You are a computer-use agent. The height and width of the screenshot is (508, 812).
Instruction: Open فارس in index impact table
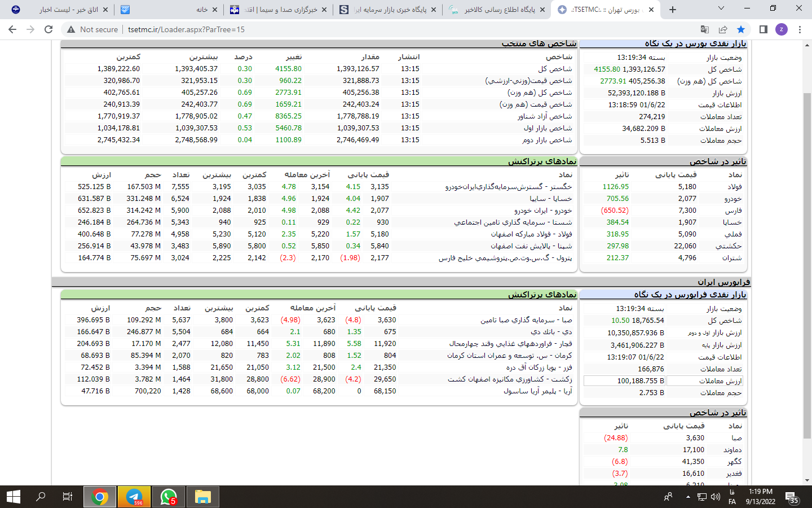tap(734, 211)
